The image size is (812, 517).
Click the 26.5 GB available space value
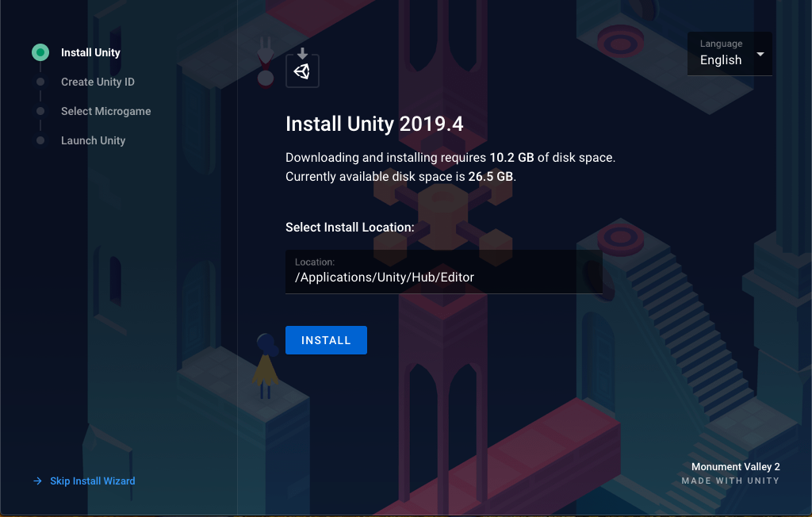tap(490, 176)
